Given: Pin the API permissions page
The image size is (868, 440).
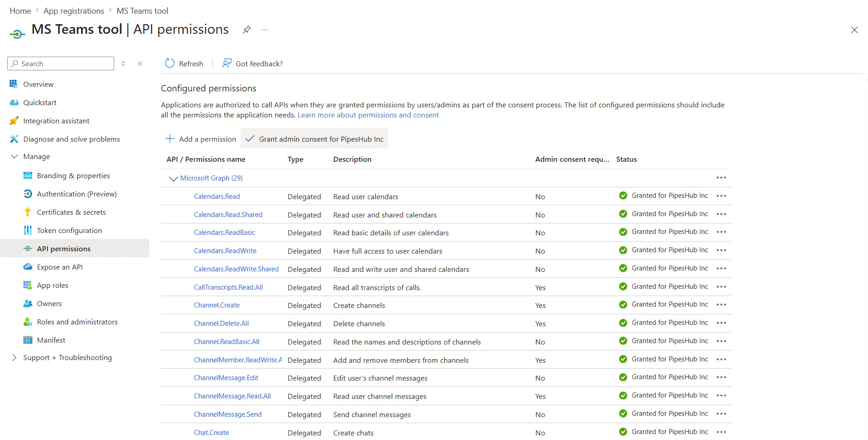Looking at the screenshot, I should click(247, 29).
